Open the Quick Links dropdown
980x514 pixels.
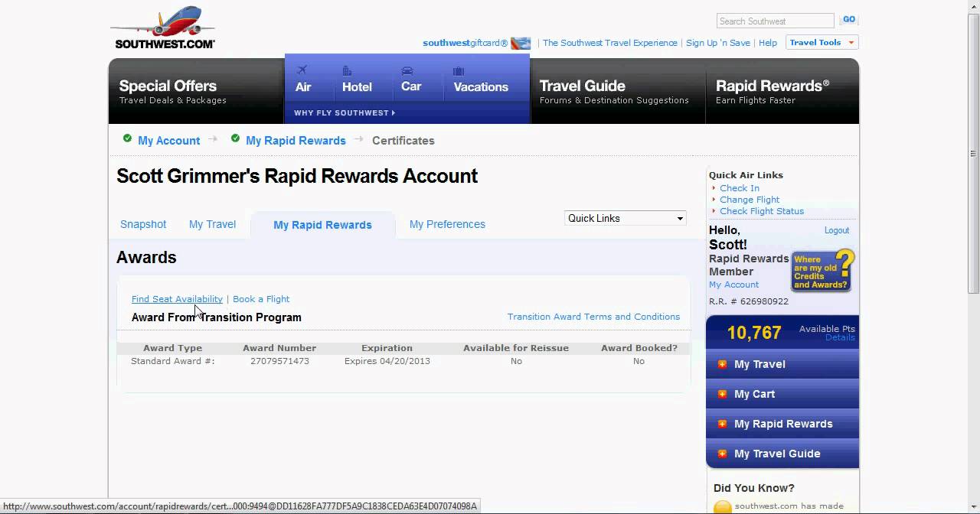626,218
